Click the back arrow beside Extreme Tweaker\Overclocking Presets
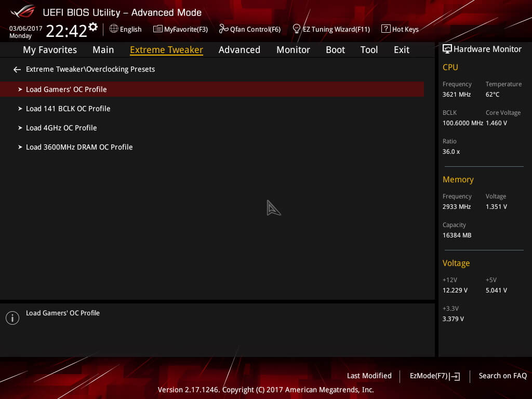Viewport: 532px width, 399px height. pos(17,70)
